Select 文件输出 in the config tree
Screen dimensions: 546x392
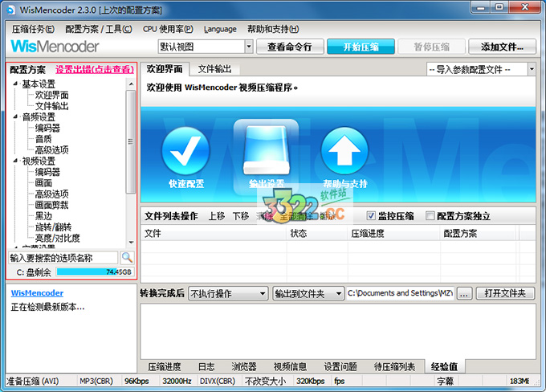pos(52,106)
